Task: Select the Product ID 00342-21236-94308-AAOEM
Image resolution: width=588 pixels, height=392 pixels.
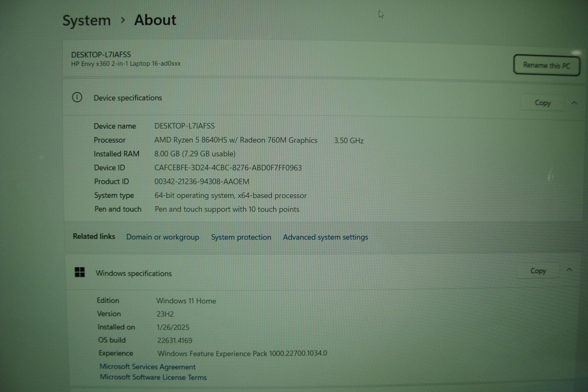Action: 202,181
